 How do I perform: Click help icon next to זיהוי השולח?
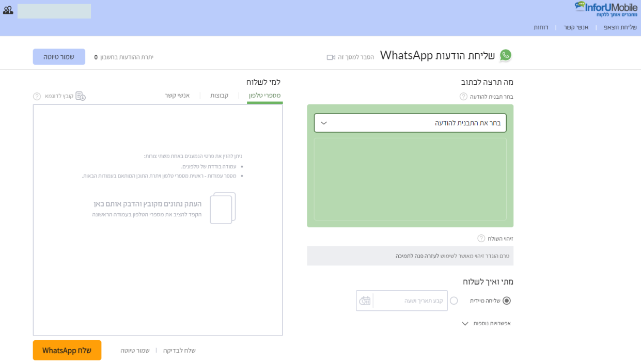tap(481, 239)
